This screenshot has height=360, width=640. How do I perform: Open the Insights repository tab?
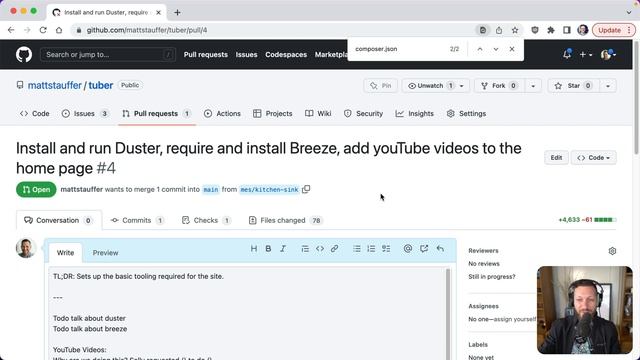[x=415, y=113]
